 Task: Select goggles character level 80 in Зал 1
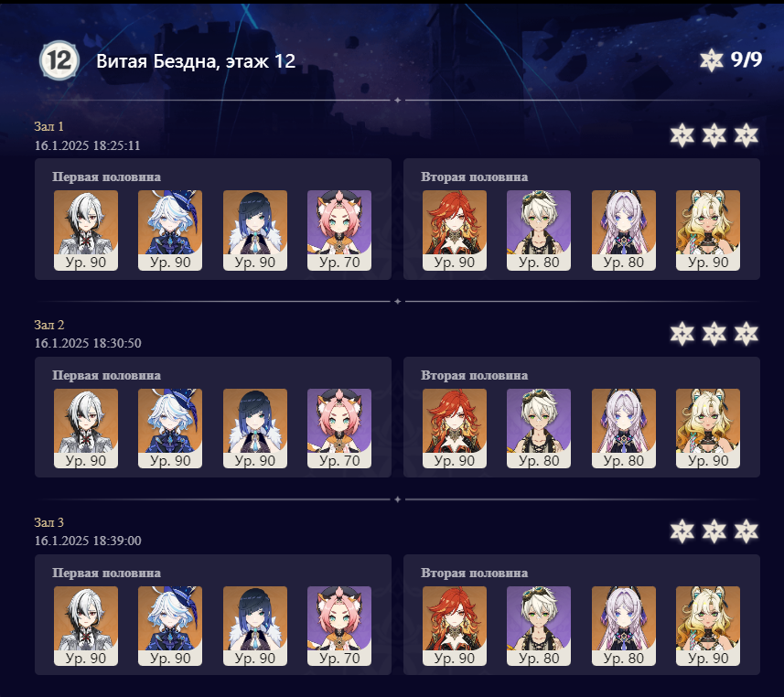539,230
